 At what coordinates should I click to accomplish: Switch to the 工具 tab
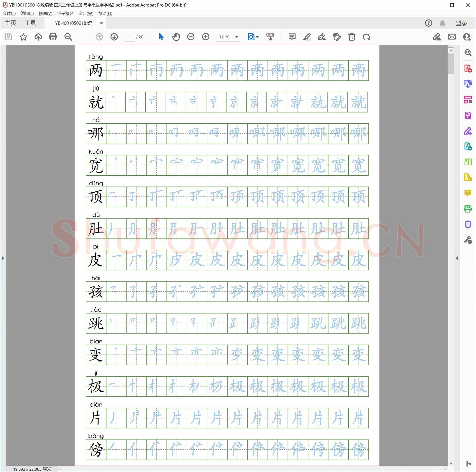click(30, 23)
